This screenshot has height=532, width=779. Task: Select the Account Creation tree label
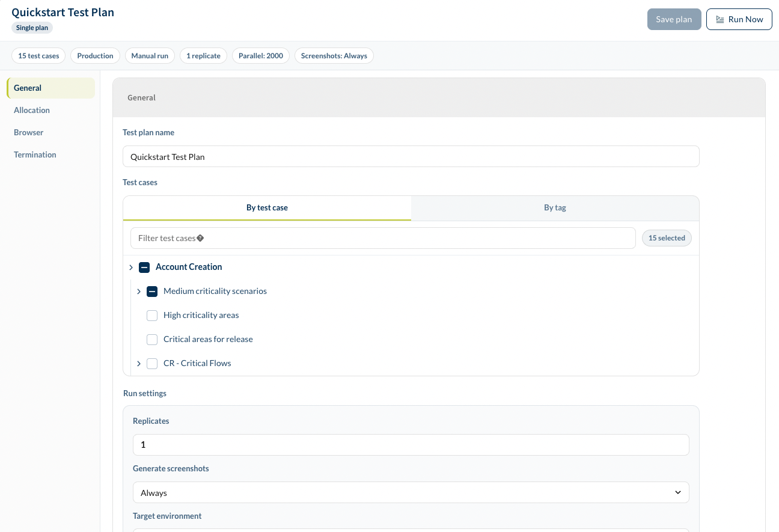(x=189, y=267)
